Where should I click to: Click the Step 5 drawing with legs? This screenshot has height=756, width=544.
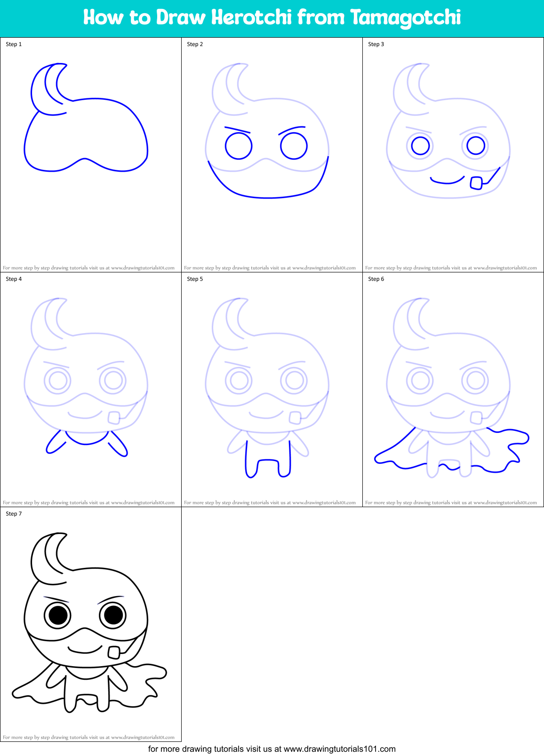point(267,388)
